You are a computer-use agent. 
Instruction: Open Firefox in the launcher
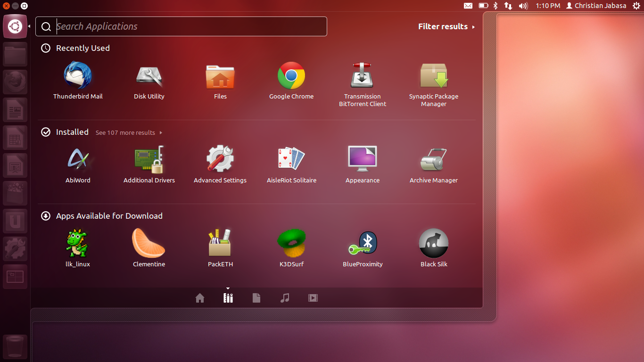(15, 82)
